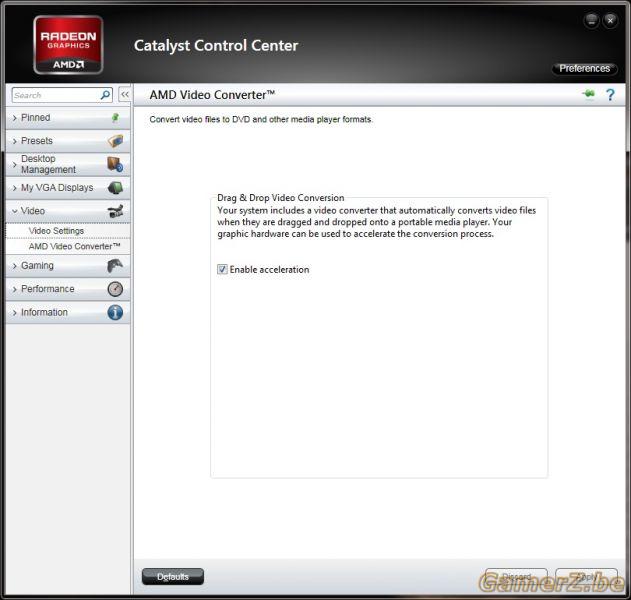Minimize the Catalyst Control Center window

(591, 20)
